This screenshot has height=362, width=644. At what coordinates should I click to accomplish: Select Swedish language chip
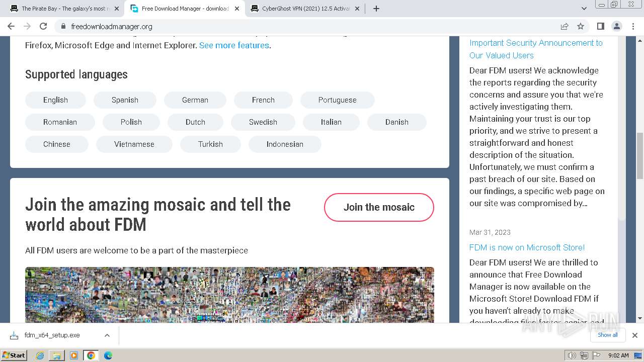click(263, 122)
